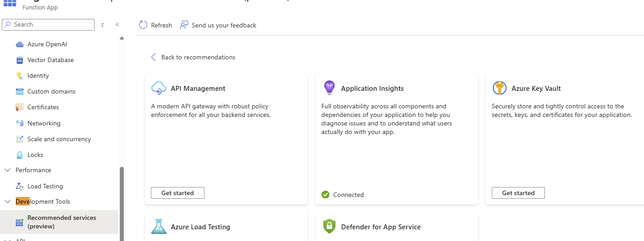Click the API Management cloud icon
The height and width of the screenshot is (241, 644).
tap(159, 88)
